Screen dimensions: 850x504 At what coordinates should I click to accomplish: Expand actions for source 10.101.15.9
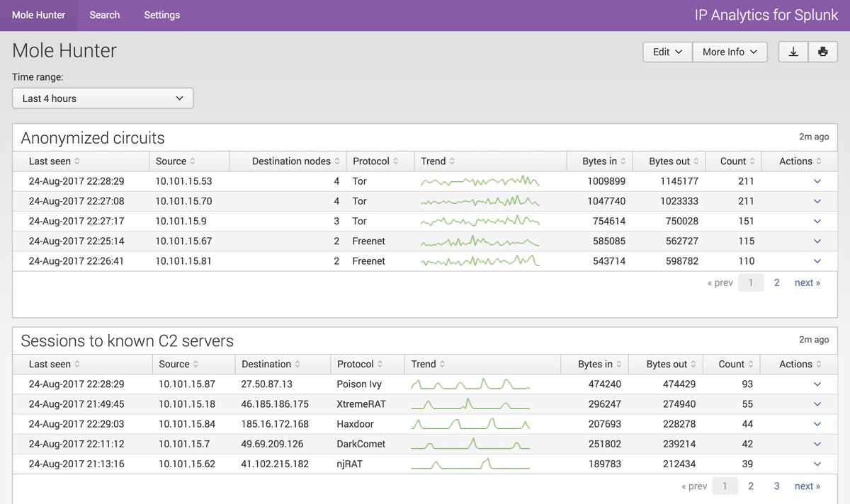(x=817, y=221)
